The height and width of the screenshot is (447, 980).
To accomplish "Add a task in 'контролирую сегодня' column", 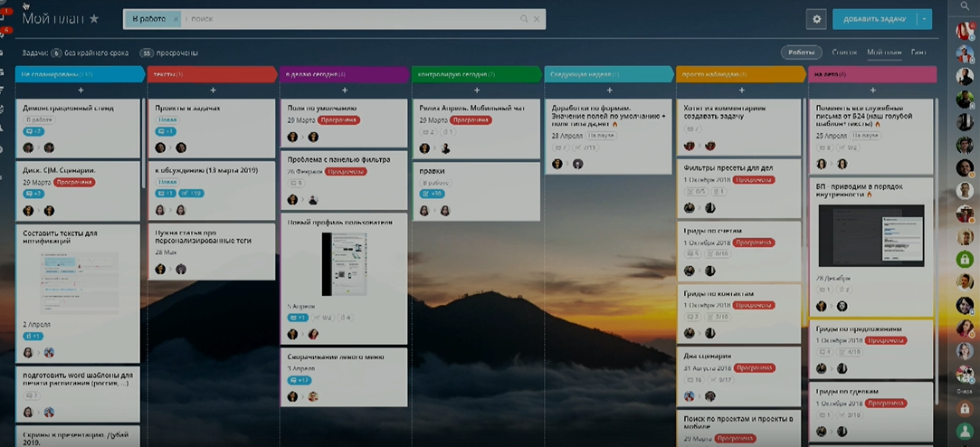I will 477,90.
